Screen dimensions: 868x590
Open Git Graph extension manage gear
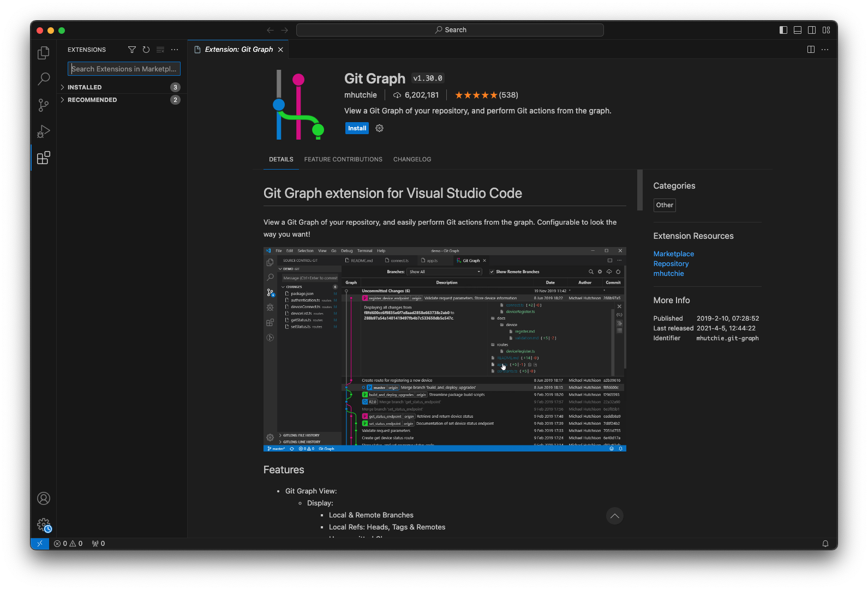379,128
